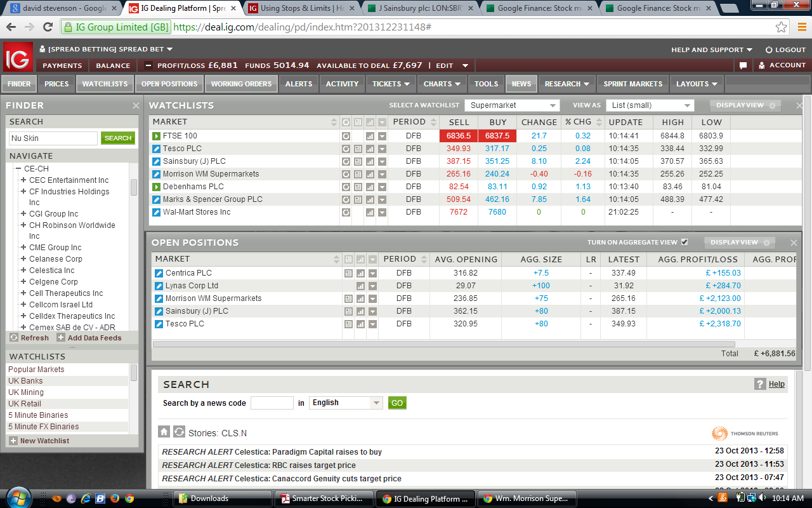Image resolution: width=812 pixels, height=508 pixels.
Task: Open the Alerts tab
Action: [x=299, y=84]
